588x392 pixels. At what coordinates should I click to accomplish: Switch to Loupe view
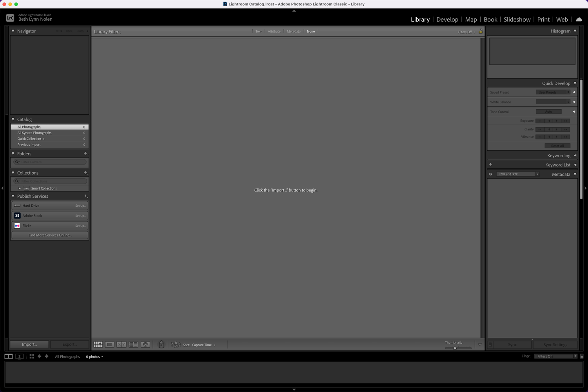[110, 345]
